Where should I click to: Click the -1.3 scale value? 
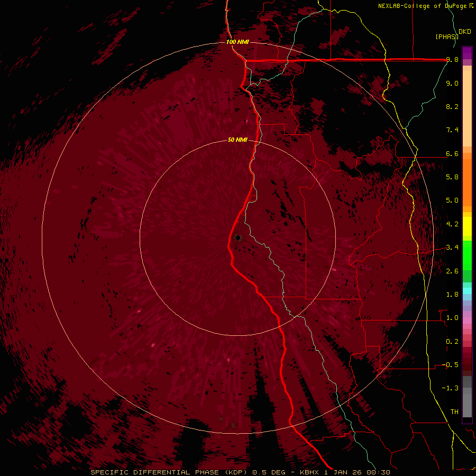pos(450,388)
